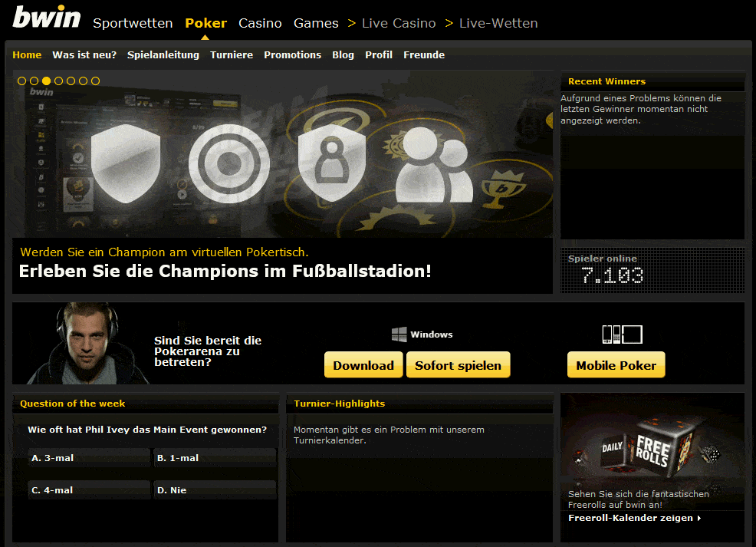Switch to the Turniere tab
This screenshot has width=756, height=547.
point(232,55)
